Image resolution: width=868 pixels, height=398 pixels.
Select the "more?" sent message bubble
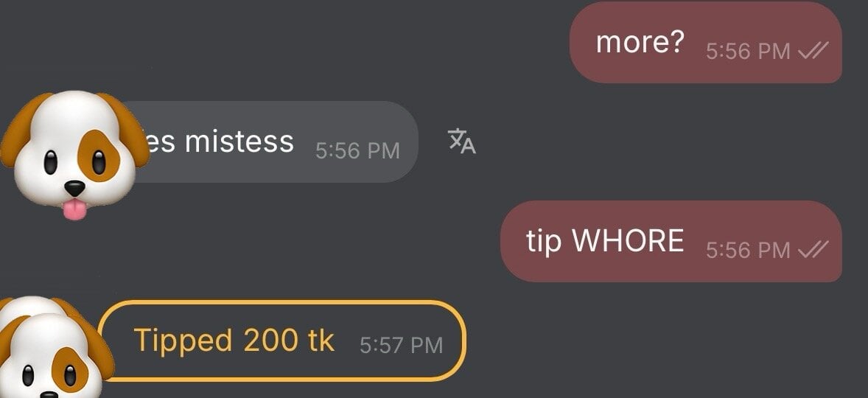coord(706,42)
